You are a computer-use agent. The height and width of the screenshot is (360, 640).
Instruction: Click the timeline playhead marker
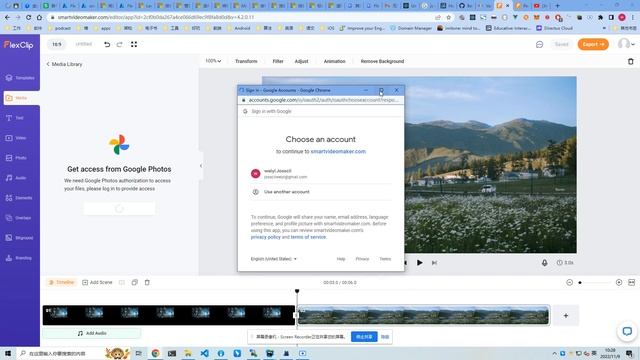coord(297,291)
